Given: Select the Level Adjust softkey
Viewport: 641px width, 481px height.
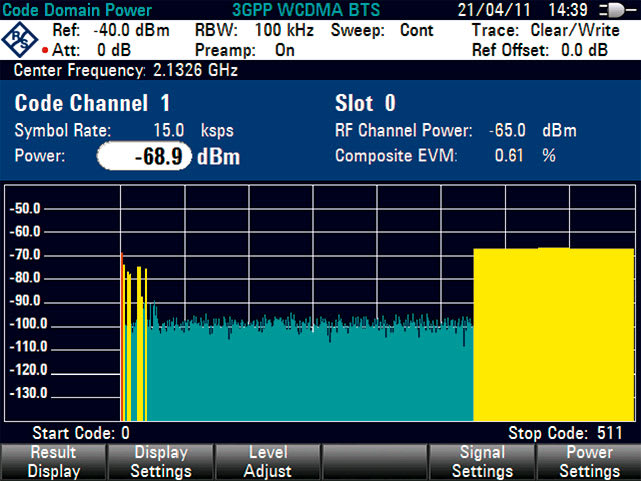Looking at the screenshot, I should click(x=268, y=462).
